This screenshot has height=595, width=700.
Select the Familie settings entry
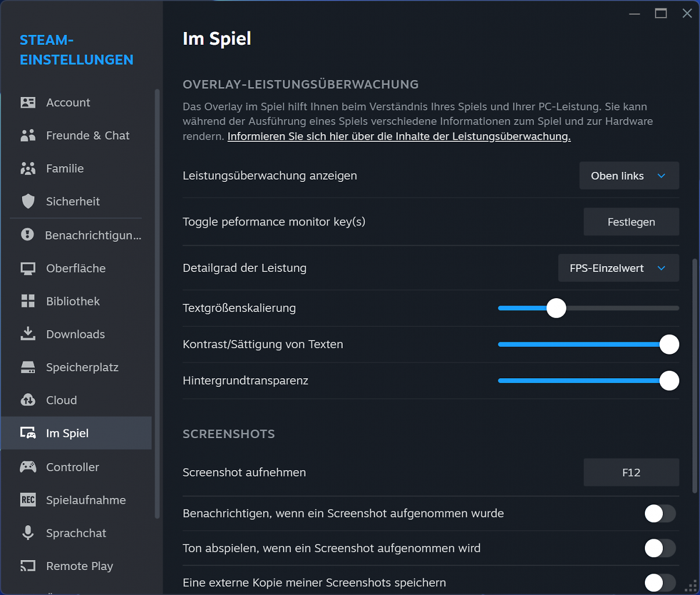tap(76, 169)
